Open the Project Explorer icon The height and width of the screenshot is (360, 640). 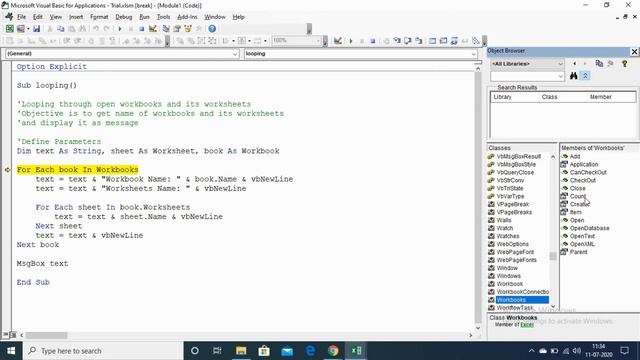(166, 29)
